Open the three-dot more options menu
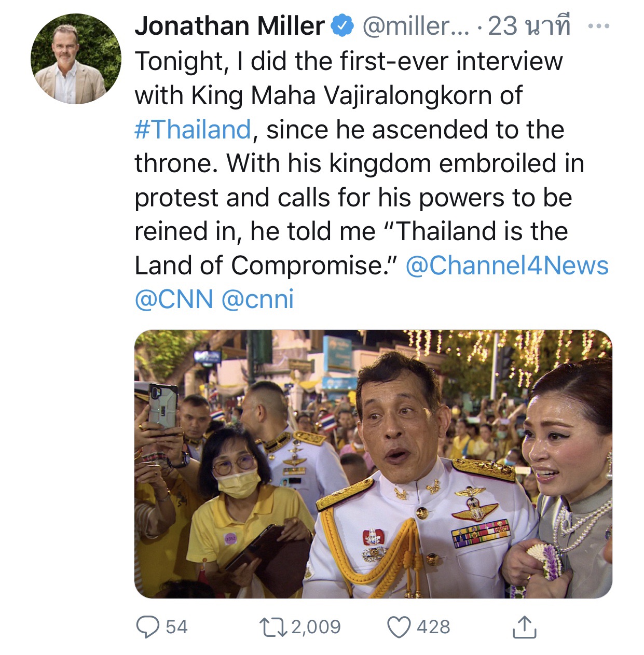 598,26
